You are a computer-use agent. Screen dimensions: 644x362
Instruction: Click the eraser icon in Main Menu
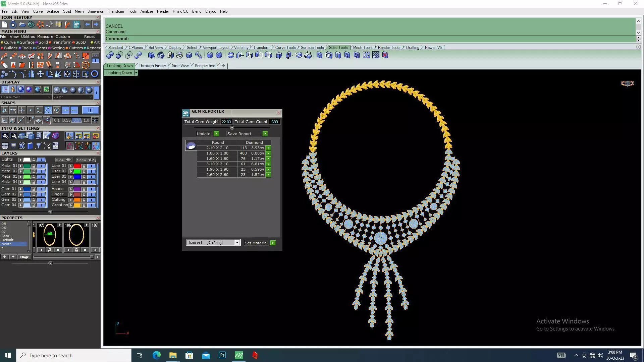point(4,65)
